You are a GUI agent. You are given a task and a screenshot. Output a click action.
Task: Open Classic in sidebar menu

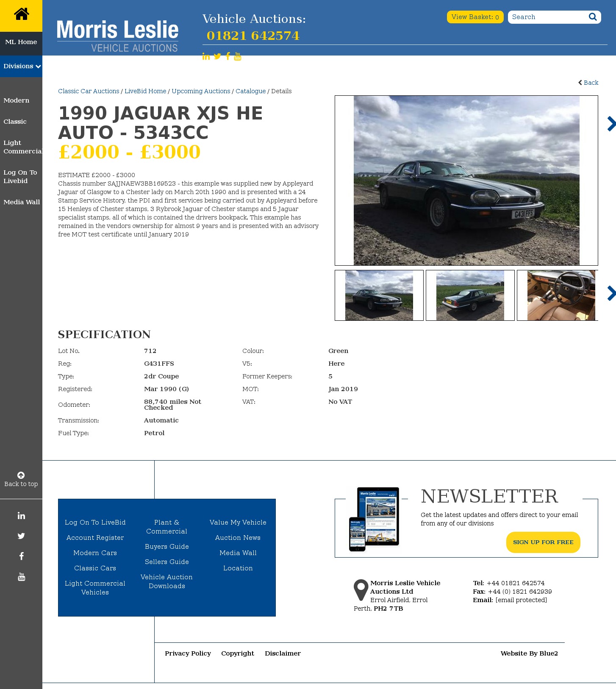(15, 122)
